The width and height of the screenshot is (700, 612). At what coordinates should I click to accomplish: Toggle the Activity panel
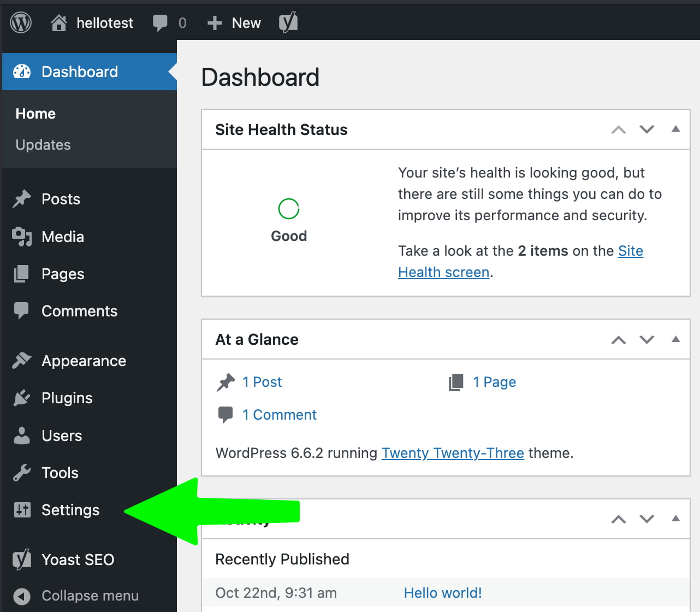675,519
